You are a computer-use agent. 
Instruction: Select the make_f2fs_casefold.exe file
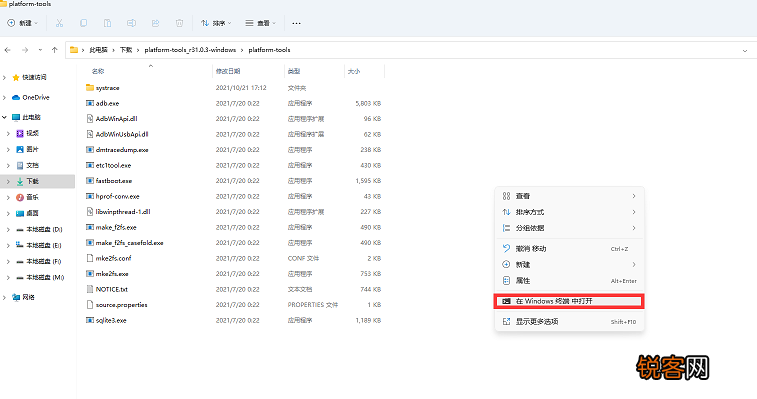click(x=125, y=242)
